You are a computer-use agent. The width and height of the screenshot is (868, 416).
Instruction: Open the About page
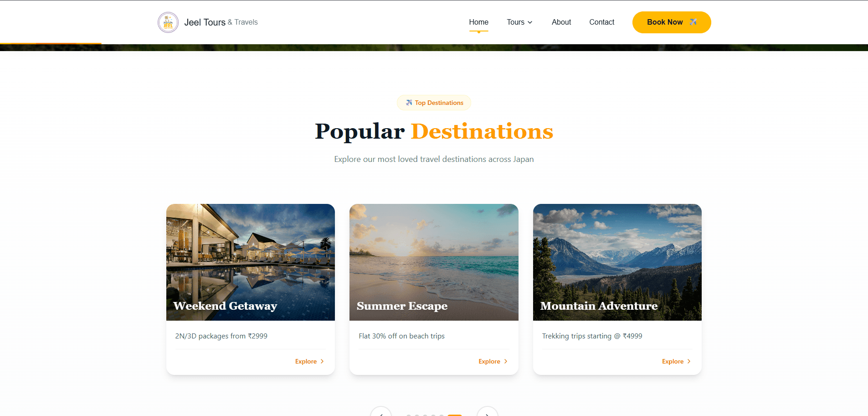coord(561,22)
